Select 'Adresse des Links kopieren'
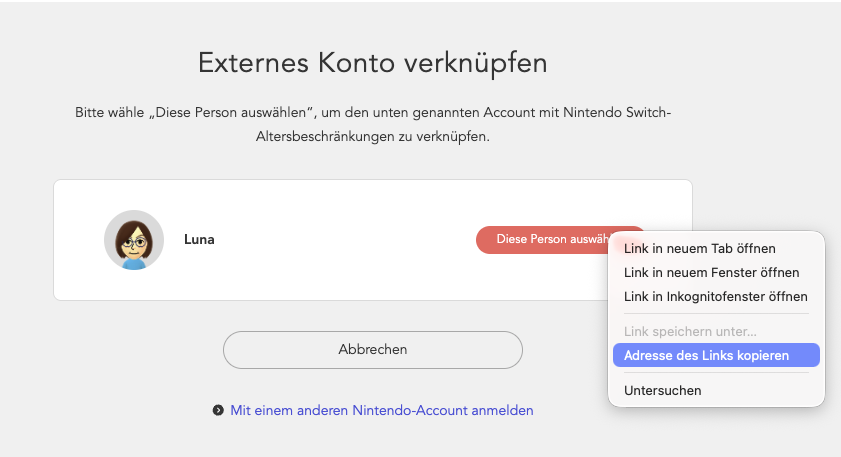841x457 pixels. pos(716,355)
